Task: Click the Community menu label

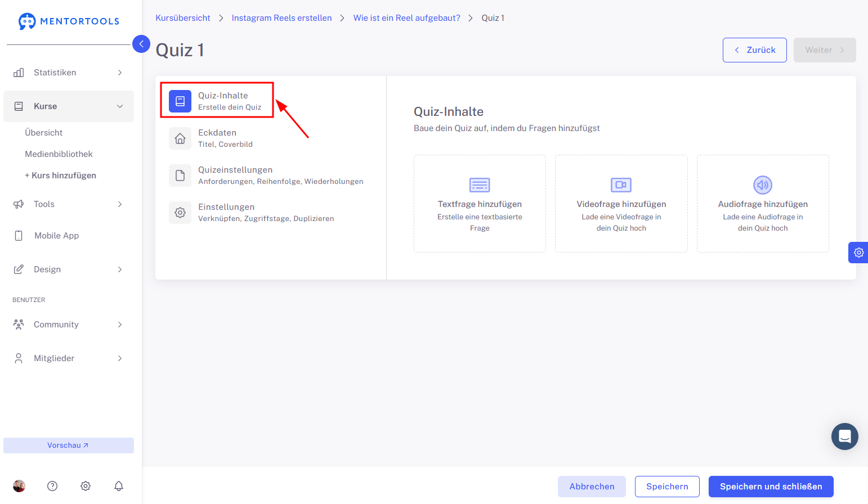Action: tap(56, 325)
